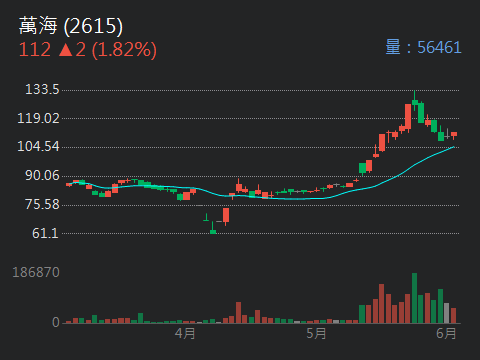
Task: Click the 119.02 price axis label
Action: pyautogui.click(x=38, y=118)
